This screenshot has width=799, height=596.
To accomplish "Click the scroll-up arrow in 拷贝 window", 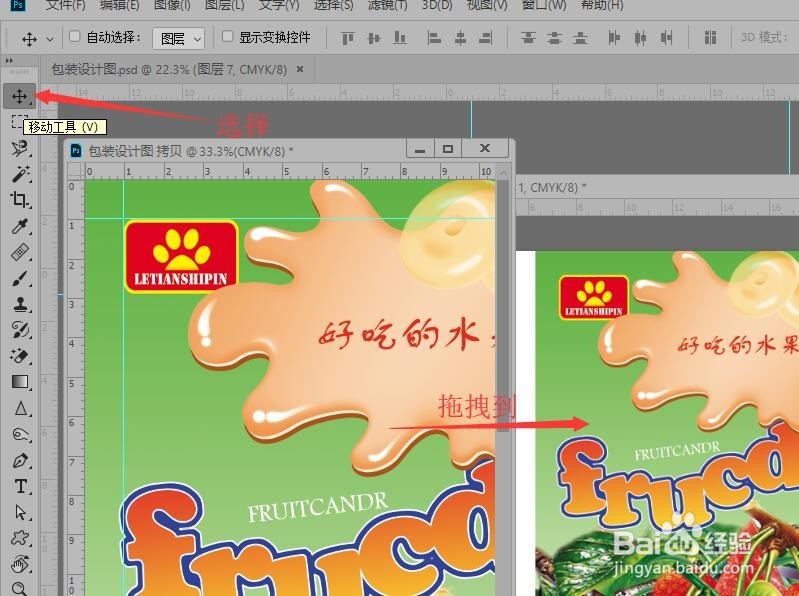I will point(503,172).
